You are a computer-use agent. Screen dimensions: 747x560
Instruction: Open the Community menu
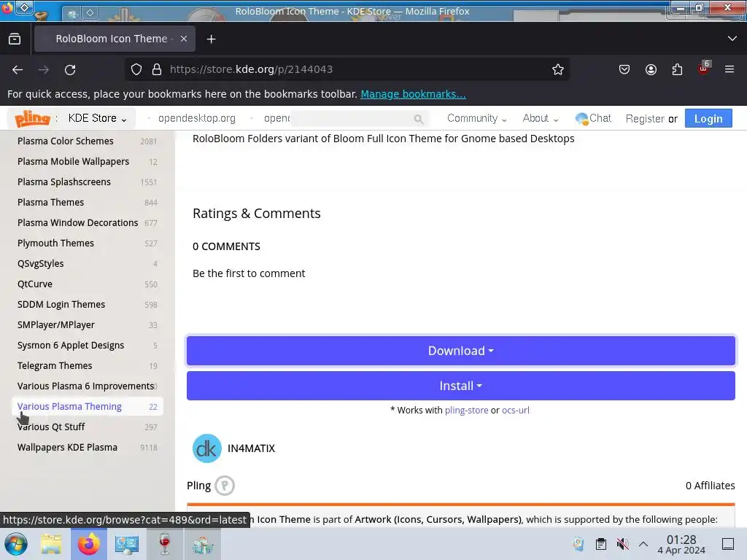pyautogui.click(x=476, y=118)
